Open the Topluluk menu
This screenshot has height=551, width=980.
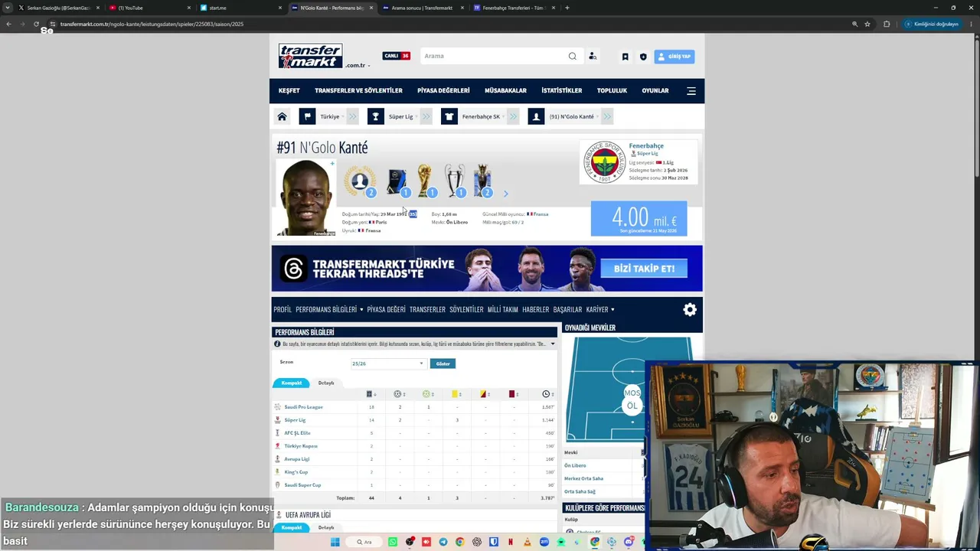point(612,90)
